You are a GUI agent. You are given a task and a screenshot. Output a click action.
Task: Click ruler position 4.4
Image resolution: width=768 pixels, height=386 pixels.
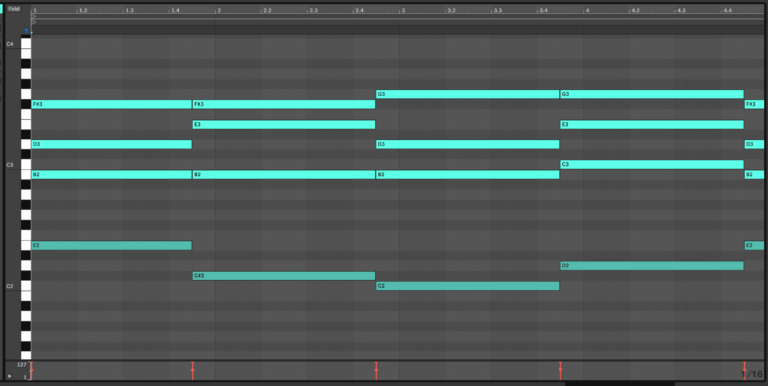[727, 10]
